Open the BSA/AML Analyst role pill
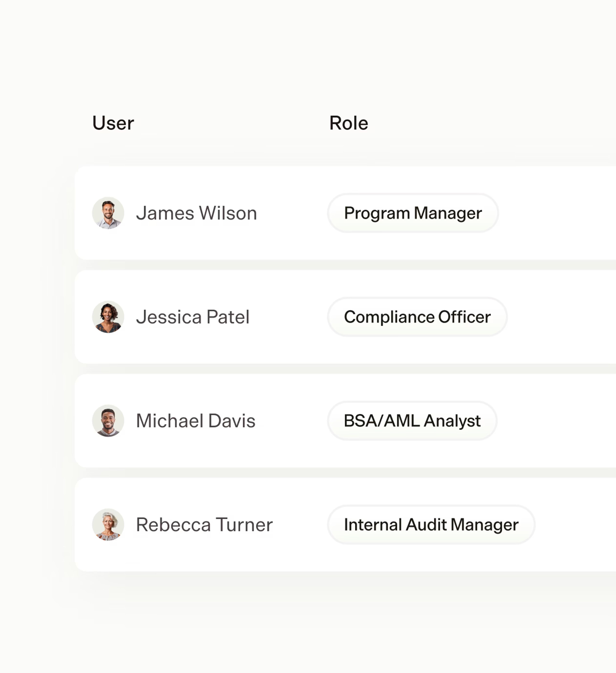This screenshot has width=616, height=673. pos(412,421)
